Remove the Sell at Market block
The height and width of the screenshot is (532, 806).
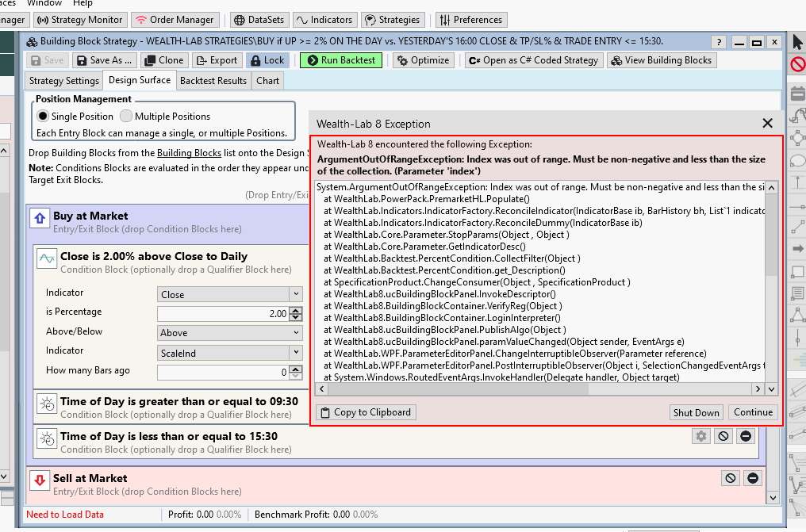753,478
